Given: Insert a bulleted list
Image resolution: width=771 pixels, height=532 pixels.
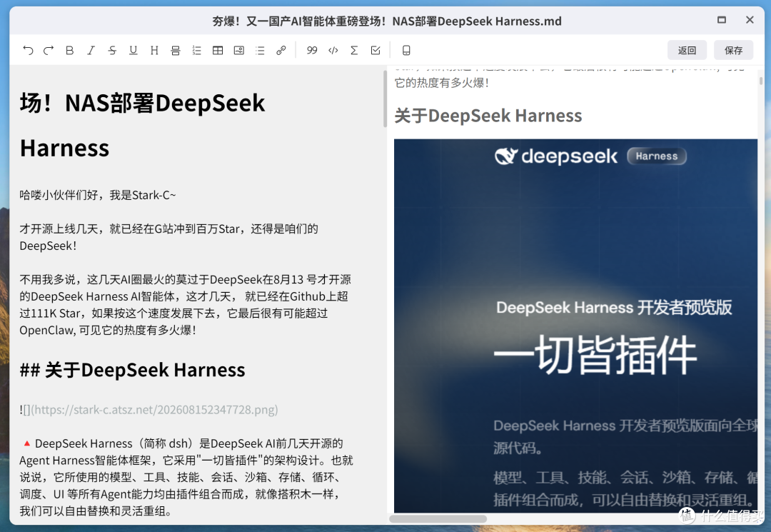Looking at the screenshot, I should tap(260, 50).
